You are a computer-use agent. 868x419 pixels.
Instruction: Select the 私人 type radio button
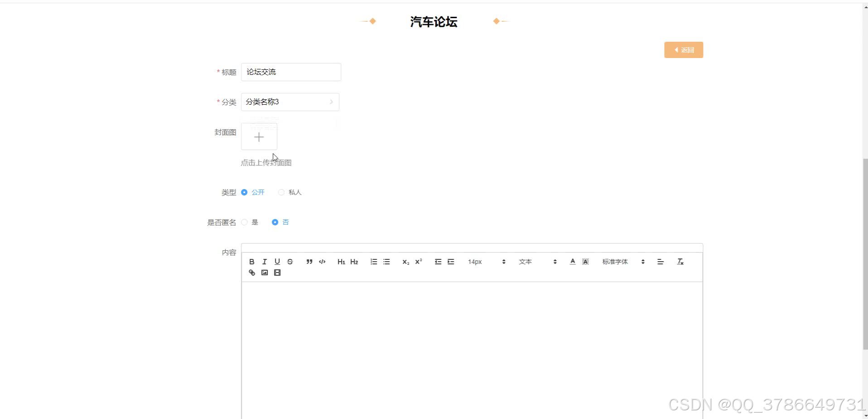click(281, 192)
